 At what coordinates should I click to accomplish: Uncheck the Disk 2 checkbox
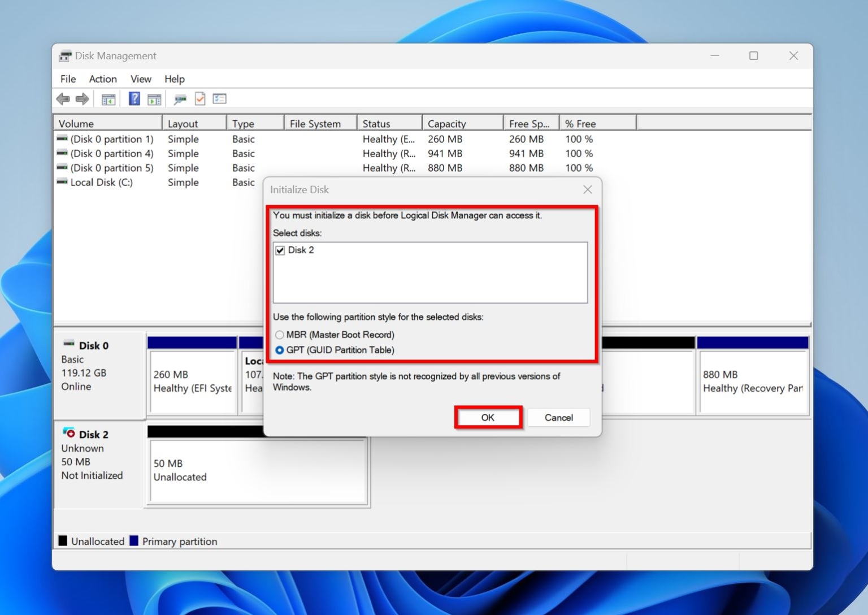point(280,250)
